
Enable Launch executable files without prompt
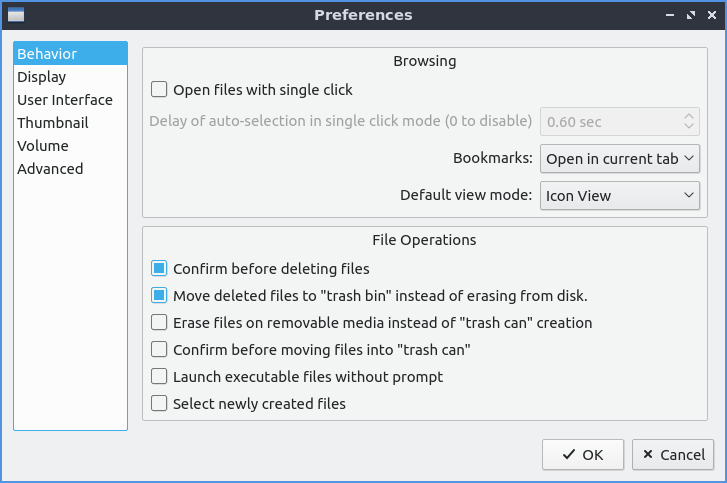point(159,377)
